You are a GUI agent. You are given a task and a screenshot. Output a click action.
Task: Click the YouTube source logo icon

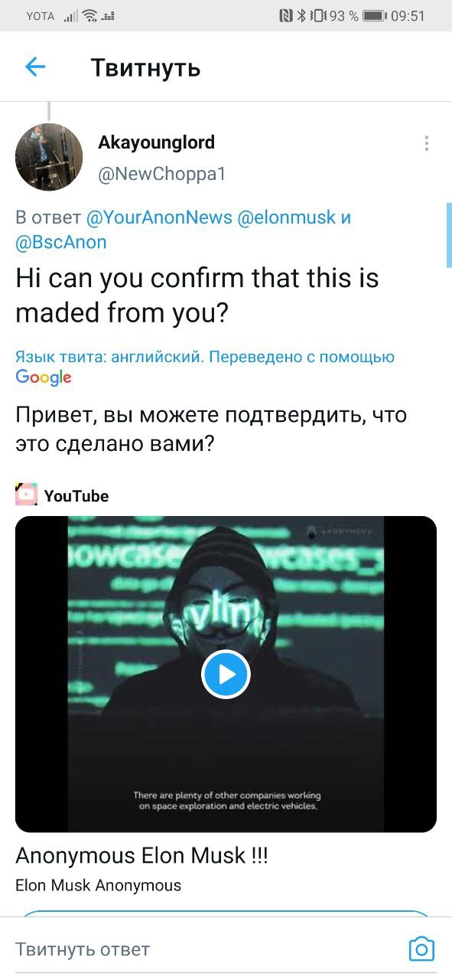(26, 495)
